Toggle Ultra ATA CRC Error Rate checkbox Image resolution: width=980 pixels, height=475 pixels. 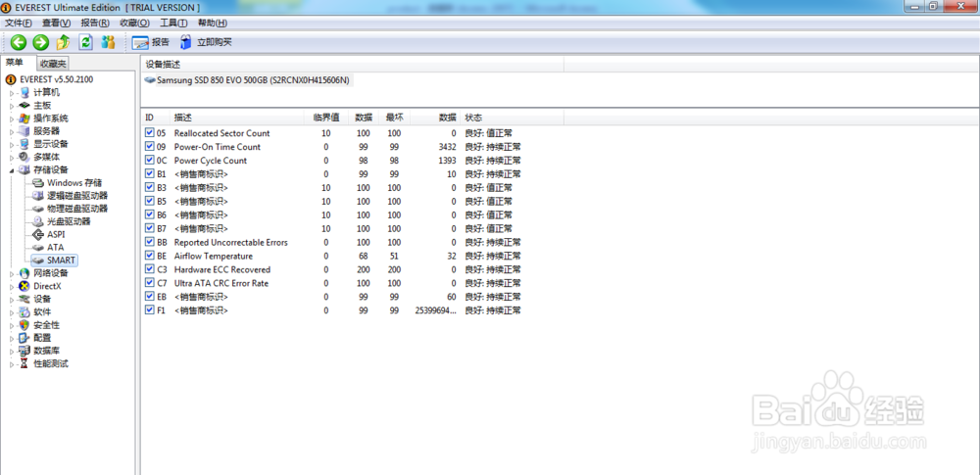149,283
